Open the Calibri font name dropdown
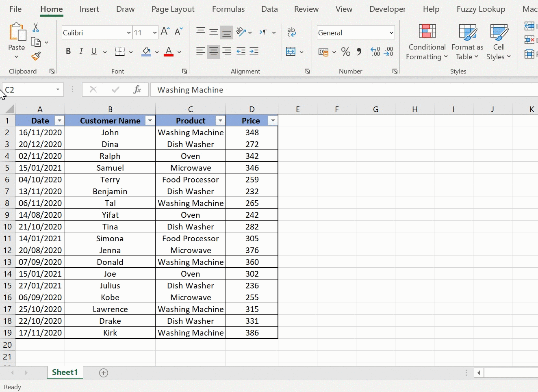Image resolution: width=538 pixels, height=392 pixels. click(x=128, y=33)
